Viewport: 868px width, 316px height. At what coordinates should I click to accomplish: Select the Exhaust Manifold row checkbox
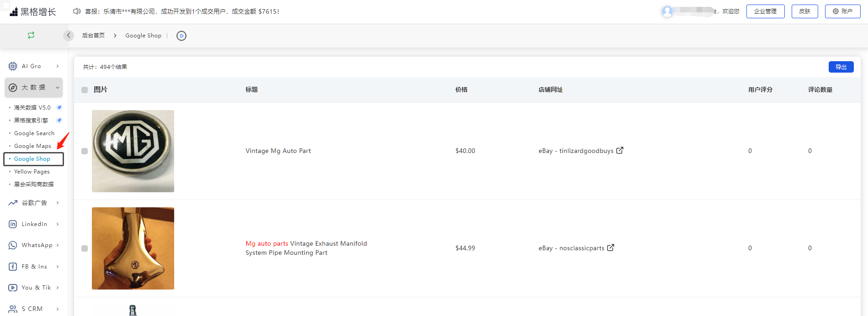pyautogui.click(x=85, y=248)
